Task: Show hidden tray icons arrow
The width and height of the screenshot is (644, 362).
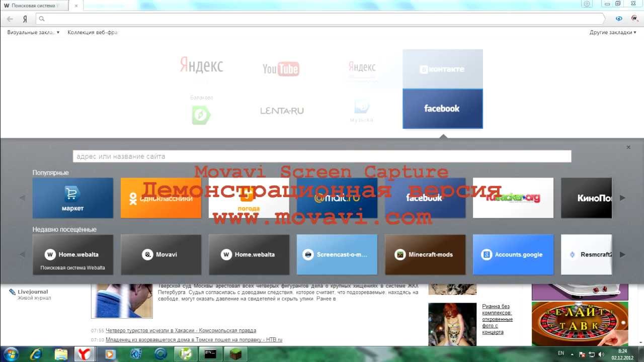Action: pos(572,354)
